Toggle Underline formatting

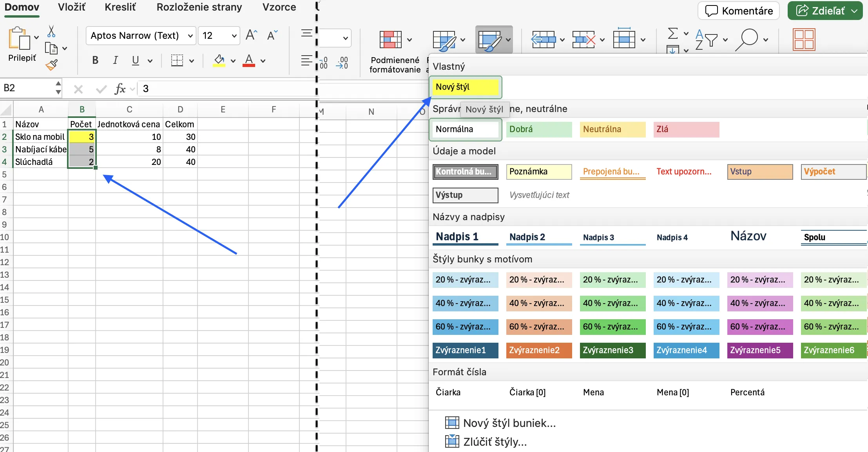[136, 60]
